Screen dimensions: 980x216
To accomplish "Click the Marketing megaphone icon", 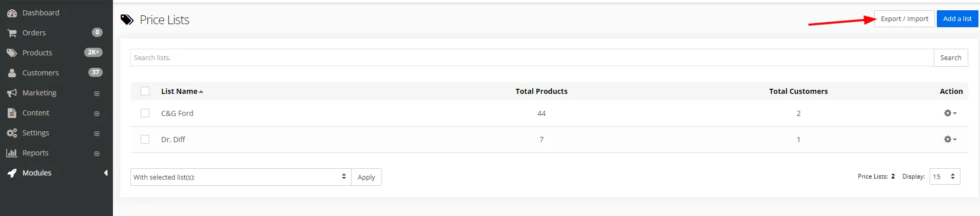I will (x=12, y=93).
